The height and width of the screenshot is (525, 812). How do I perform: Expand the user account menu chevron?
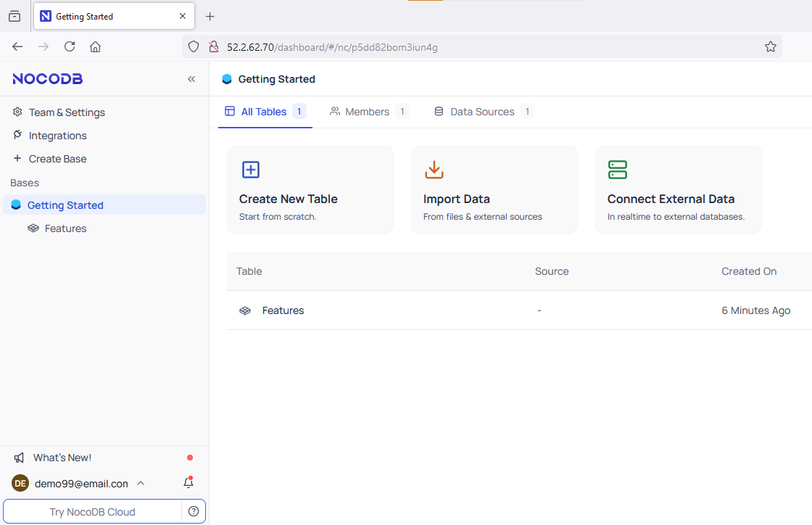point(141,483)
